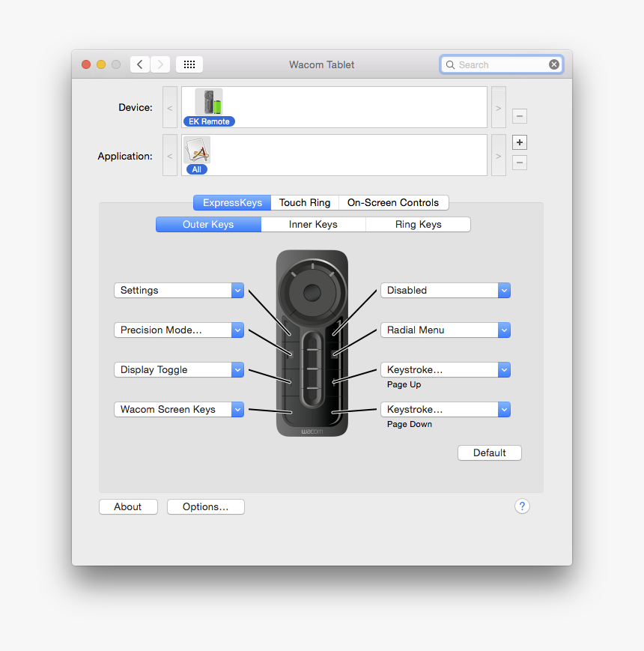Viewport: 644px width, 651px height.
Task: Remove application with the lower minus button
Action: (x=520, y=163)
